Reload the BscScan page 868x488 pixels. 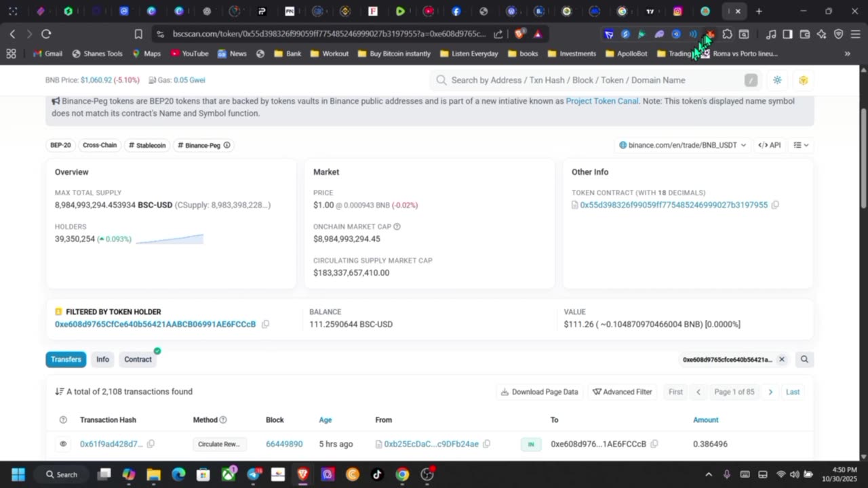pyautogui.click(x=46, y=34)
